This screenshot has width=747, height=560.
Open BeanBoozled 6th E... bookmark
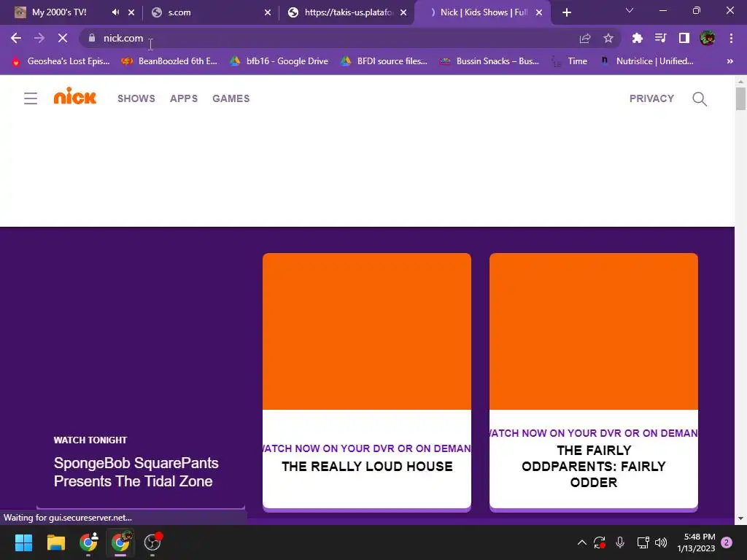pyautogui.click(x=169, y=61)
